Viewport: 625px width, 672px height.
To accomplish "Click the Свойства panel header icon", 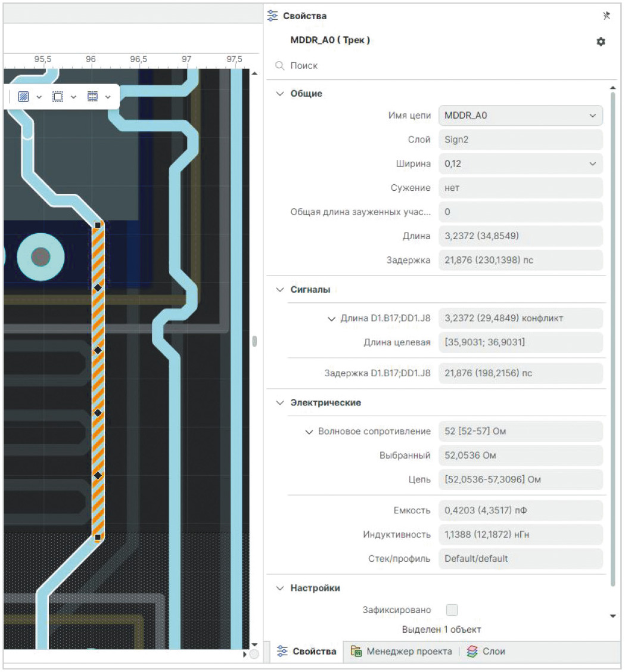I will (x=273, y=16).
